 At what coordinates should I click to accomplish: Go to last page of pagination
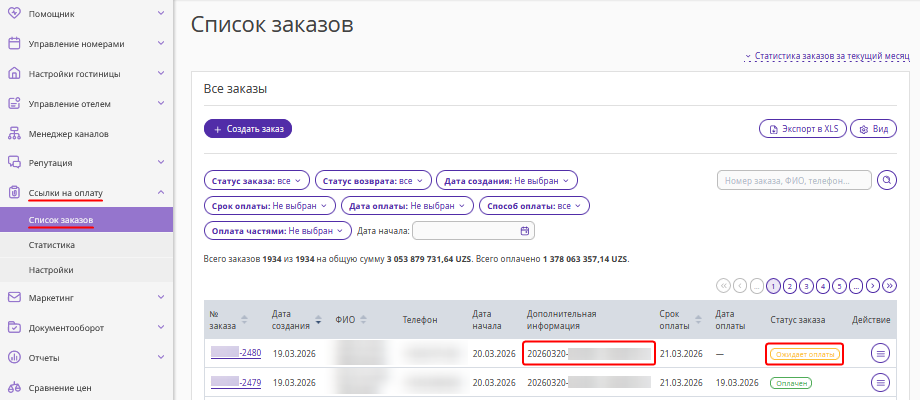click(890, 285)
